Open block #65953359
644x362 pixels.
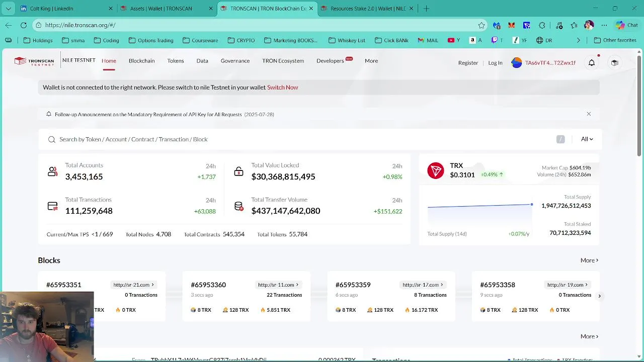pos(353,285)
